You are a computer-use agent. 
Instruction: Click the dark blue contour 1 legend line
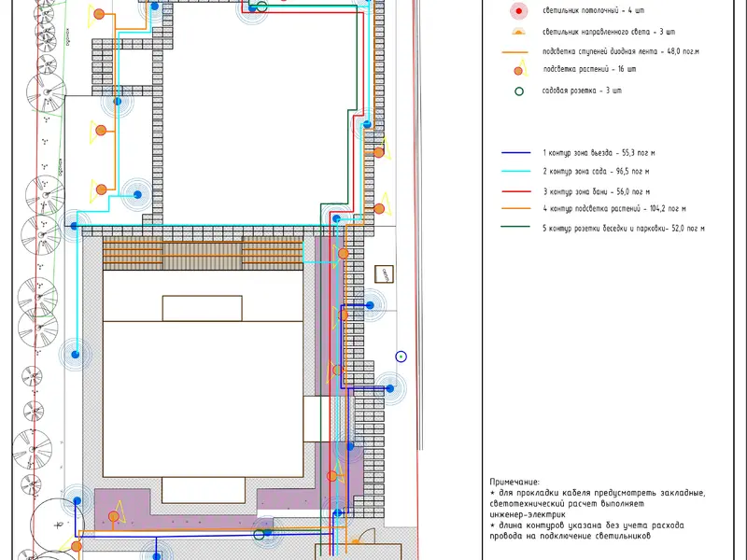pyautogui.click(x=516, y=153)
